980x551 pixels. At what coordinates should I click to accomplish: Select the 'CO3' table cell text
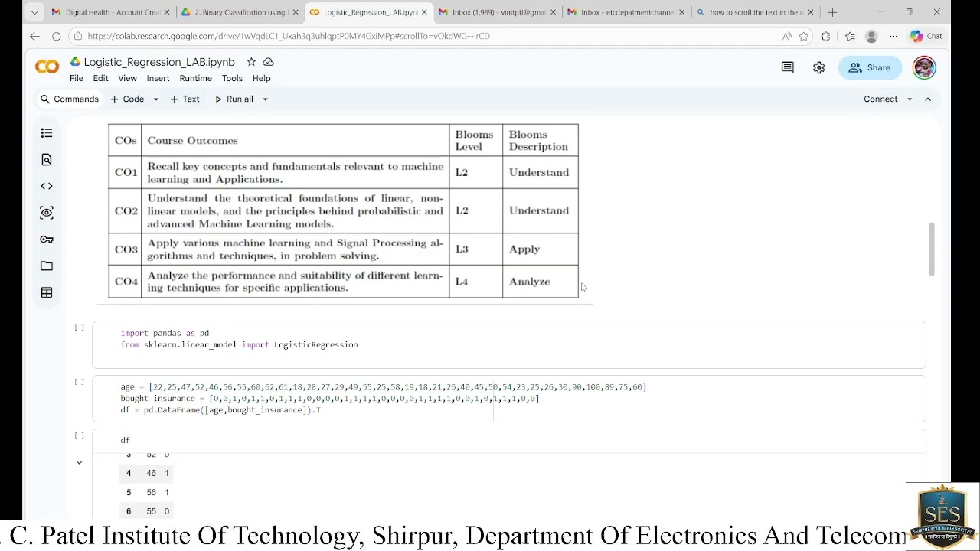tap(126, 249)
